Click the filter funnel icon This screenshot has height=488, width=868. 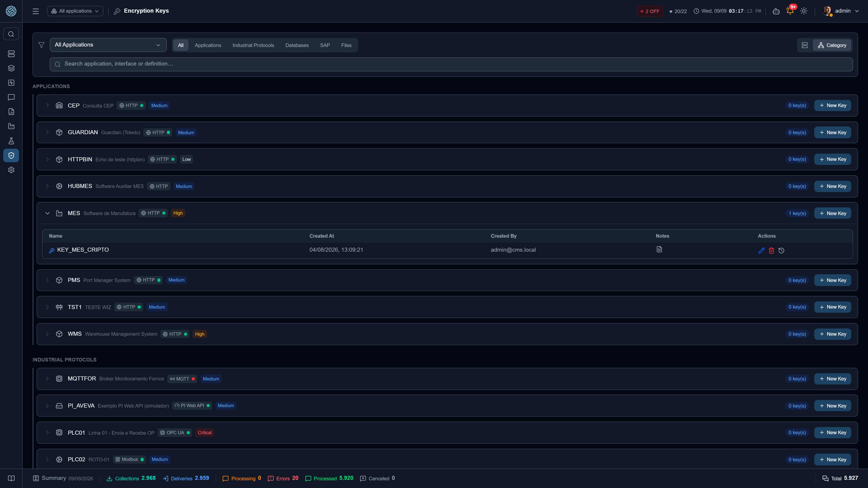(x=41, y=45)
